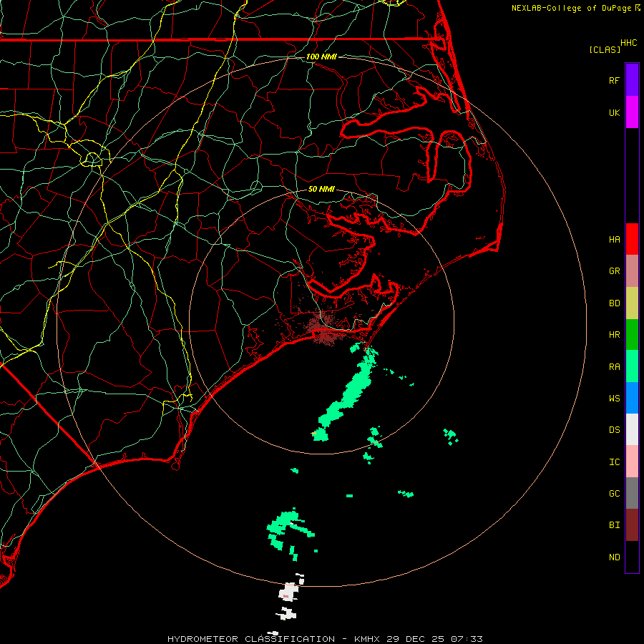
Task: Click the ND legend label
Action: pos(614,557)
